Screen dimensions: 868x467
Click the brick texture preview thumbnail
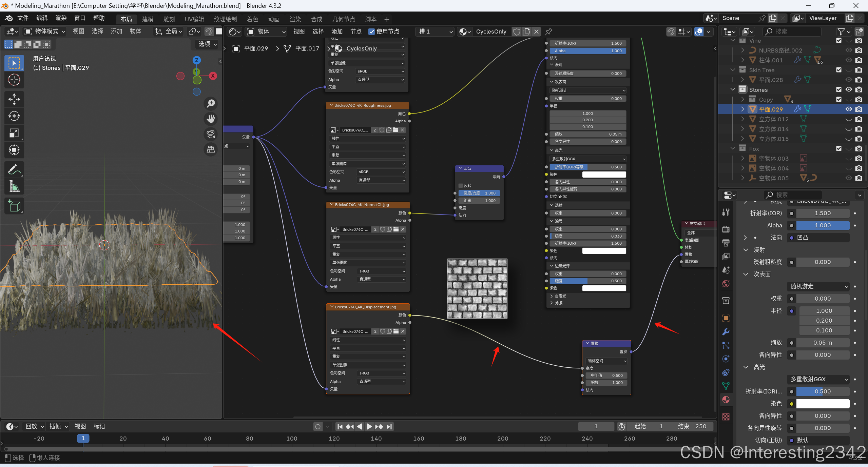click(x=477, y=289)
